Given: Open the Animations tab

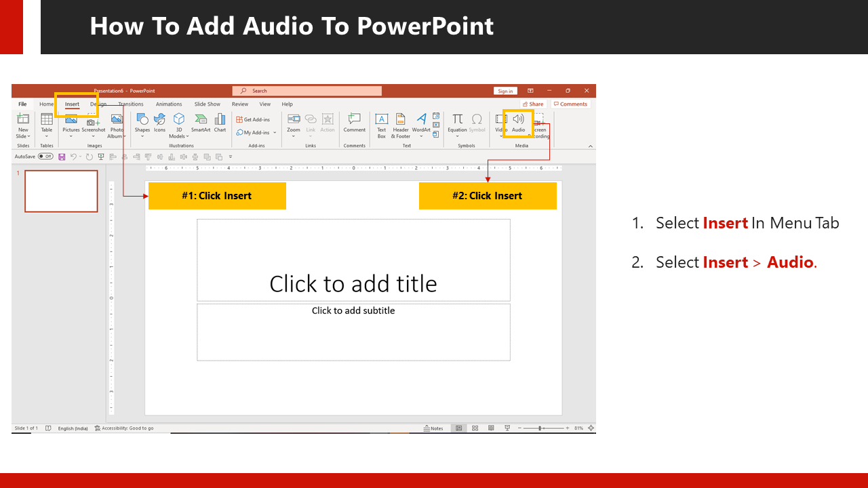Looking at the screenshot, I should click(169, 104).
